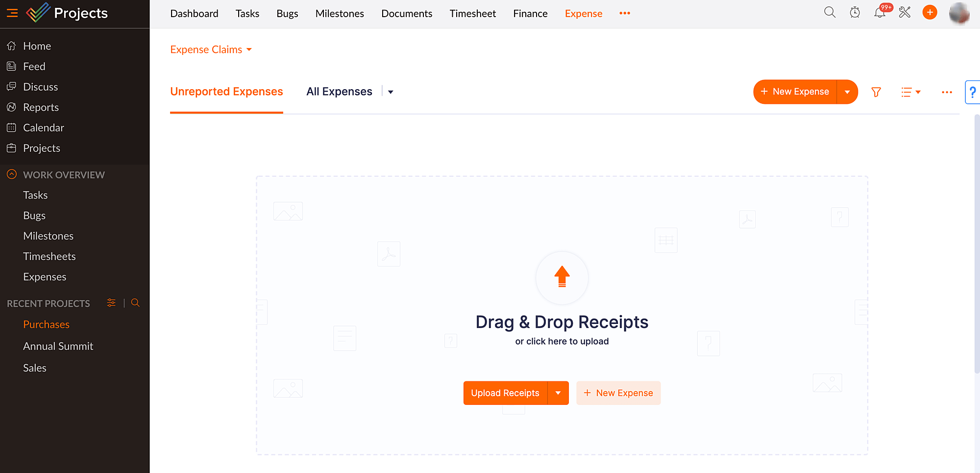This screenshot has height=473, width=980.
Task: Click the Reports icon in sidebar
Action: (x=12, y=107)
